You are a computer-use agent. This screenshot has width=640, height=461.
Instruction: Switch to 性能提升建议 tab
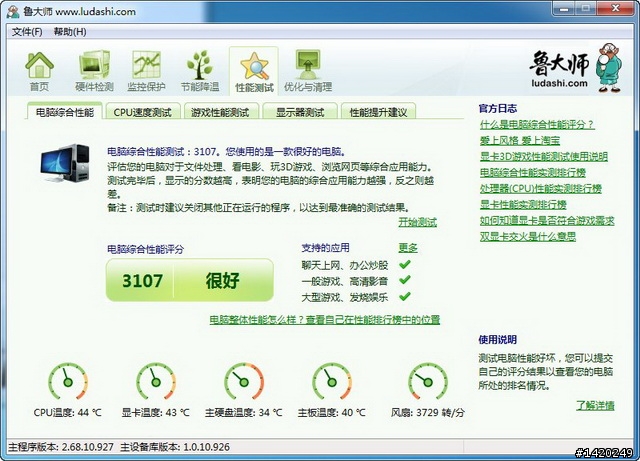pyautogui.click(x=378, y=112)
